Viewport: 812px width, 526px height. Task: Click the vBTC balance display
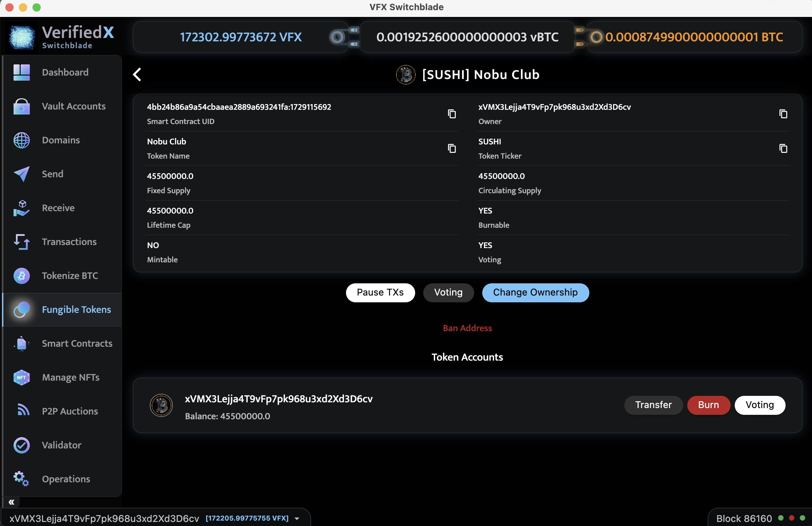[467, 37]
